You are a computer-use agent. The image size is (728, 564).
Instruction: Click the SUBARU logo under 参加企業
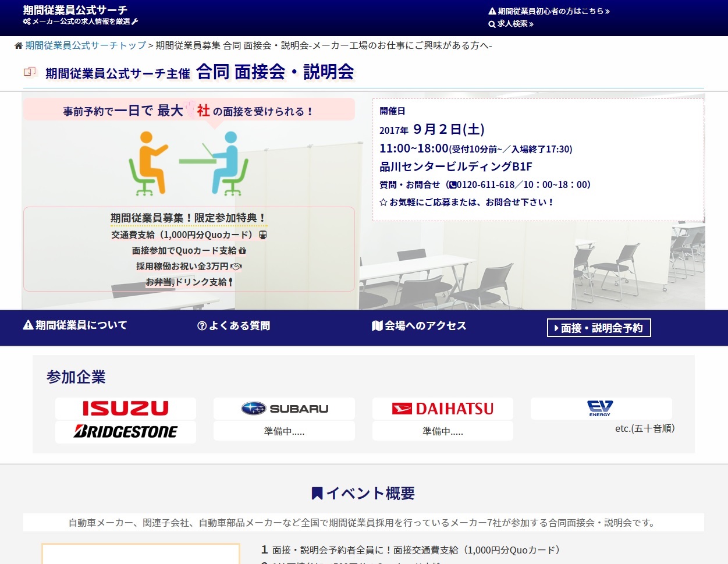(284, 408)
